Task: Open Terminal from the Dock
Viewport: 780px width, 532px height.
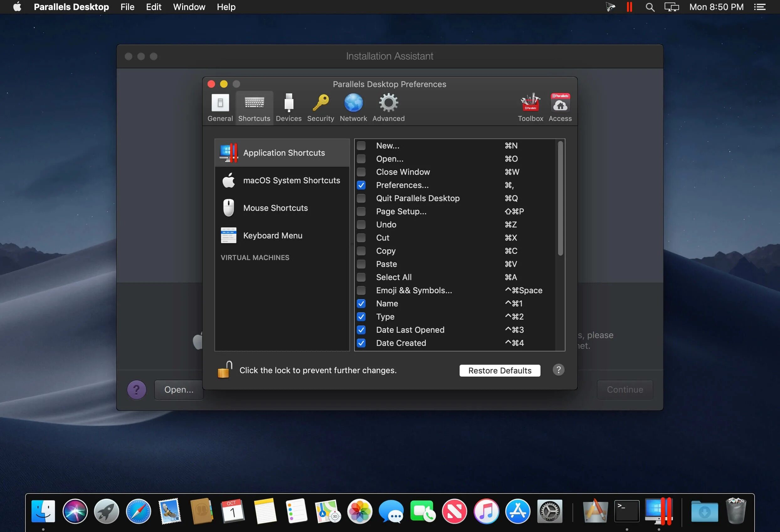Action: [627, 512]
